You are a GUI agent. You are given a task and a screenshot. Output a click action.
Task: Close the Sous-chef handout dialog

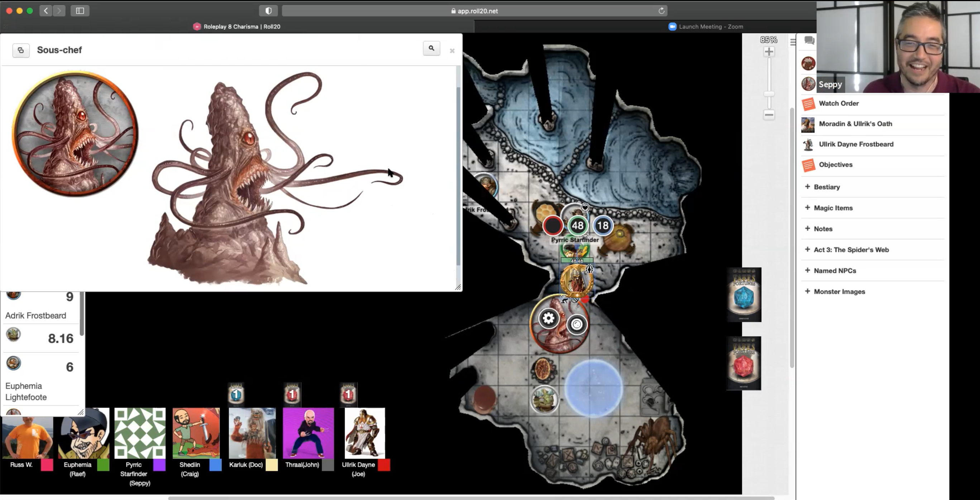pos(452,51)
